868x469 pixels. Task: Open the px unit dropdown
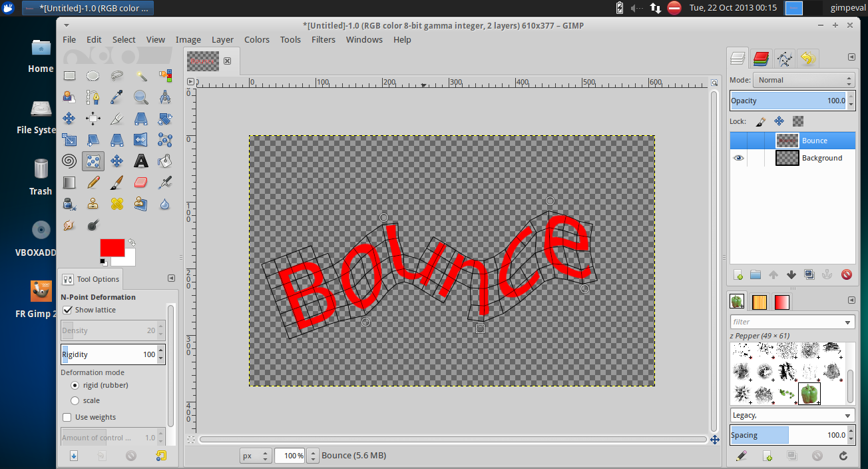(x=256, y=456)
